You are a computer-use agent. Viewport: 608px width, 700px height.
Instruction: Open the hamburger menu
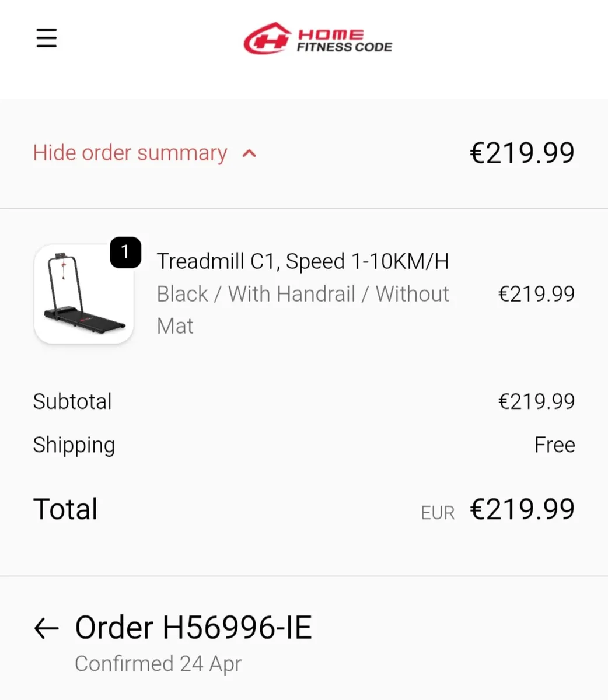47,38
